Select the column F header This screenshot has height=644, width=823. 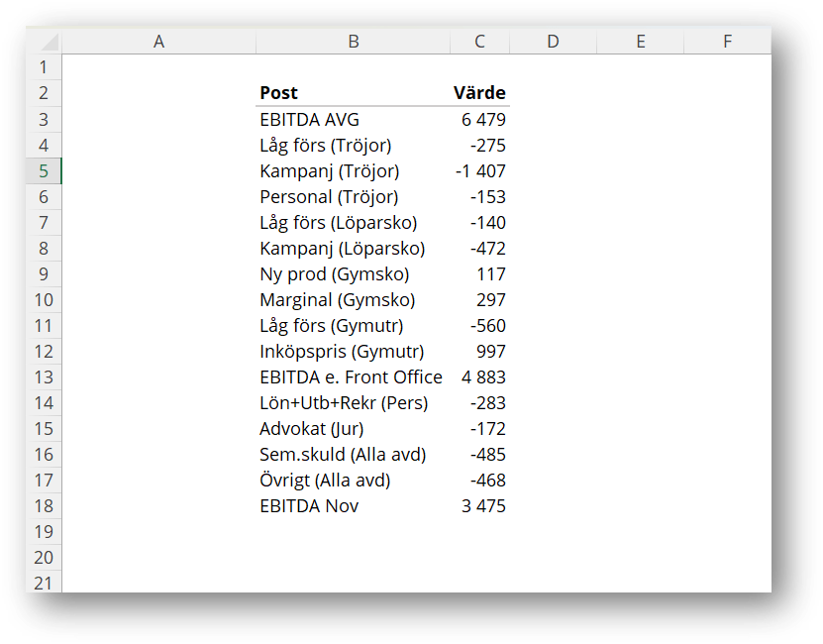click(728, 41)
